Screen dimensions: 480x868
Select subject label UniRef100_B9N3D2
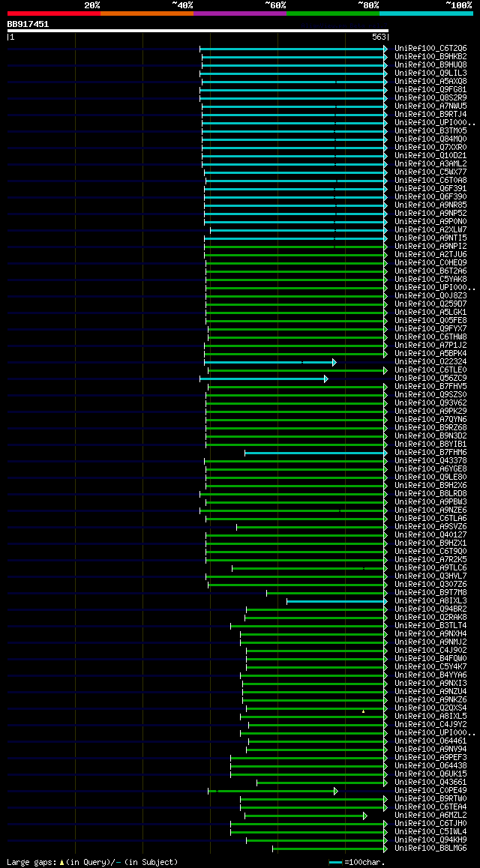pyautogui.click(x=430, y=436)
